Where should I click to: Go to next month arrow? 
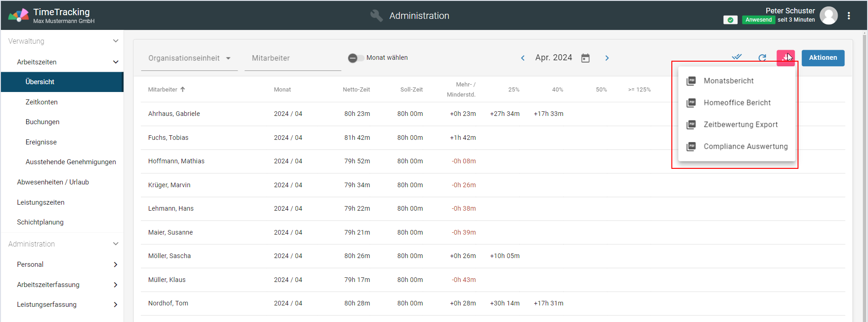tap(607, 58)
